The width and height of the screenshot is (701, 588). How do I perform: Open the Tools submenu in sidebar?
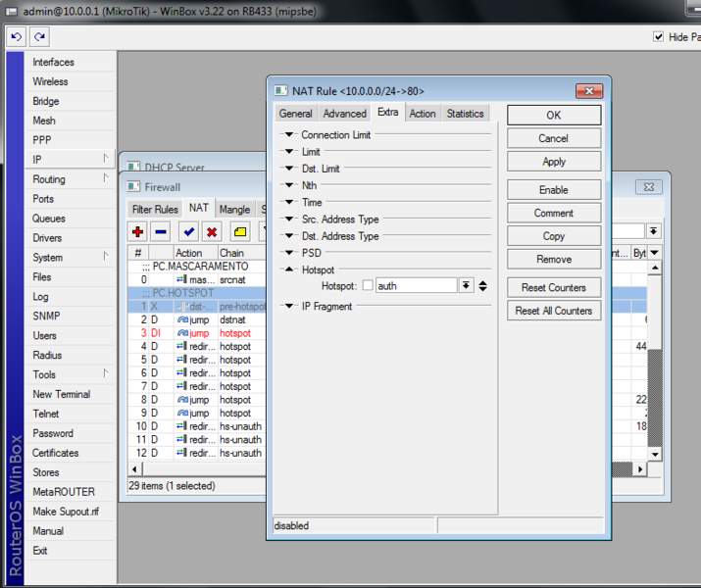(71, 374)
